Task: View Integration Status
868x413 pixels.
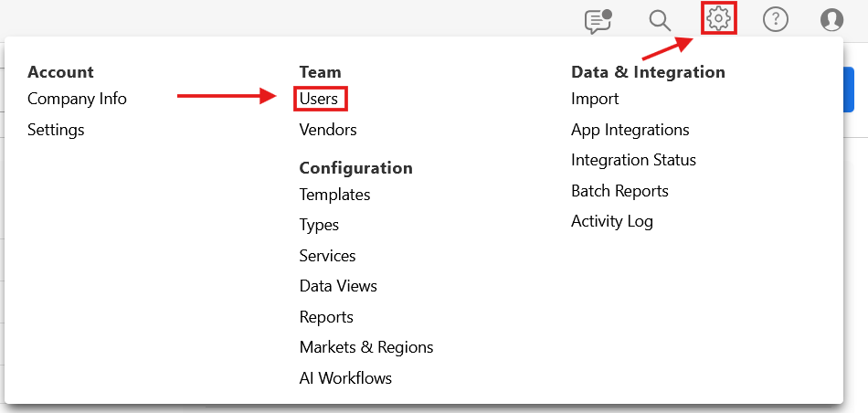Action: pyautogui.click(x=633, y=160)
